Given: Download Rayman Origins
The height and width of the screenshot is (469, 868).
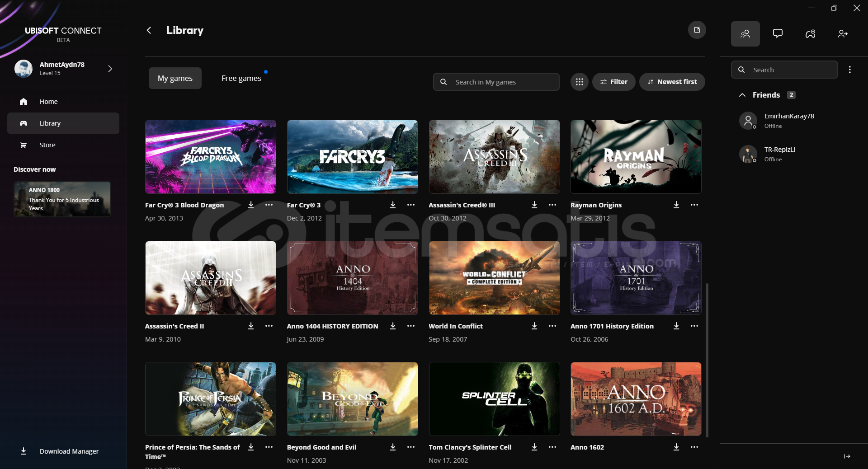Looking at the screenshot, I should point(676,205).
